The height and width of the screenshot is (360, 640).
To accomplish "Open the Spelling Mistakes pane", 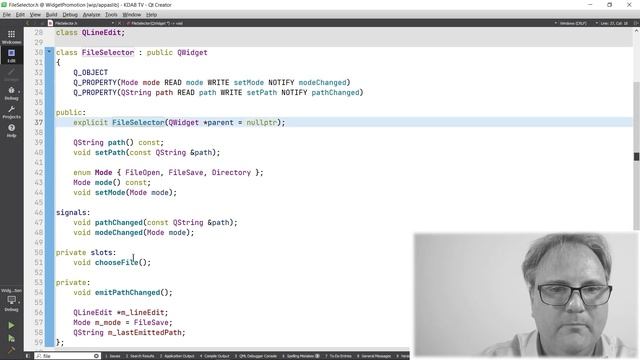I will 301,356.
